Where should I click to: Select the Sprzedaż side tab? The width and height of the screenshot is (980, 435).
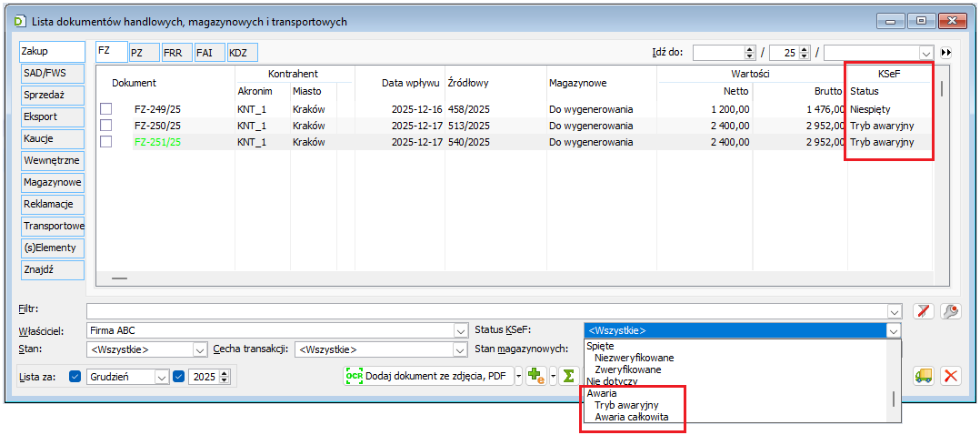click(52, 96)
